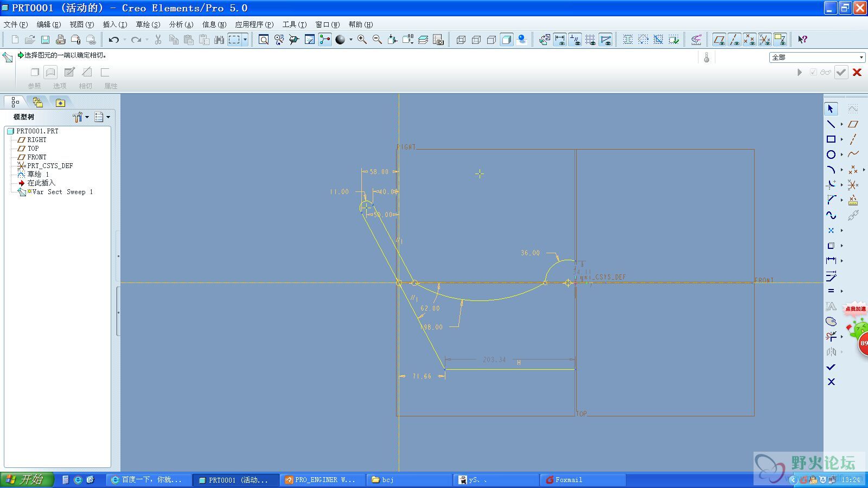Click the gray checkmark to accept feature
This screenshot has width=868, height=488.
(x=841, y=72)
